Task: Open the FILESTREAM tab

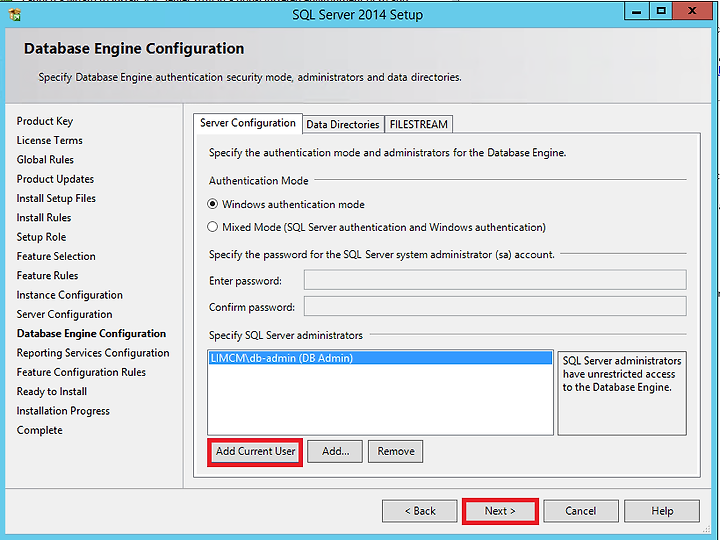Action: pyautogui.click(x=418, y=124)
